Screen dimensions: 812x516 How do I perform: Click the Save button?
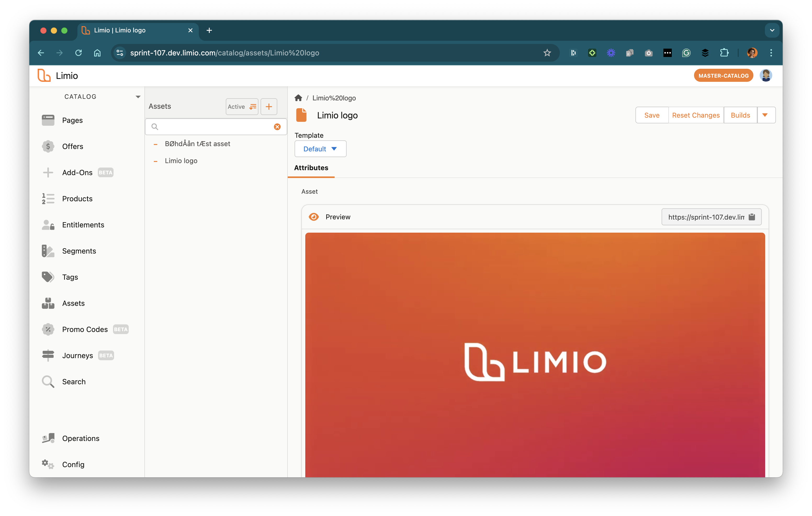651,115
